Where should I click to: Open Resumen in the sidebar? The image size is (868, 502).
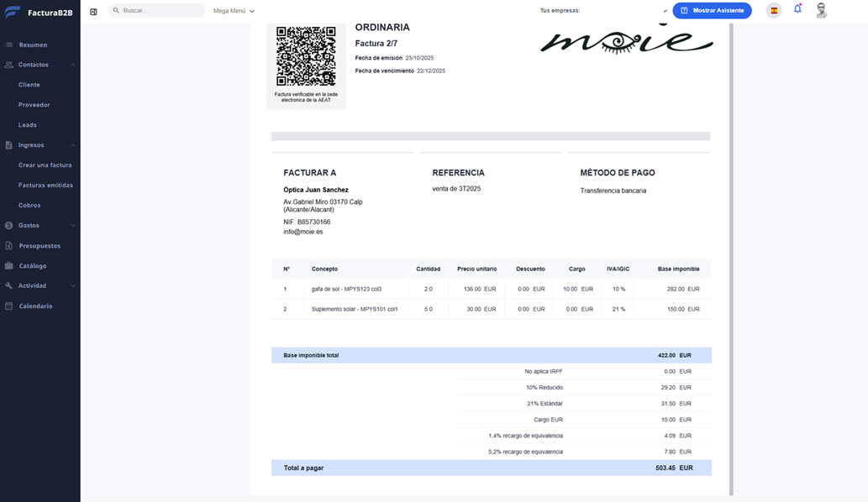click(x=33, y=44)
